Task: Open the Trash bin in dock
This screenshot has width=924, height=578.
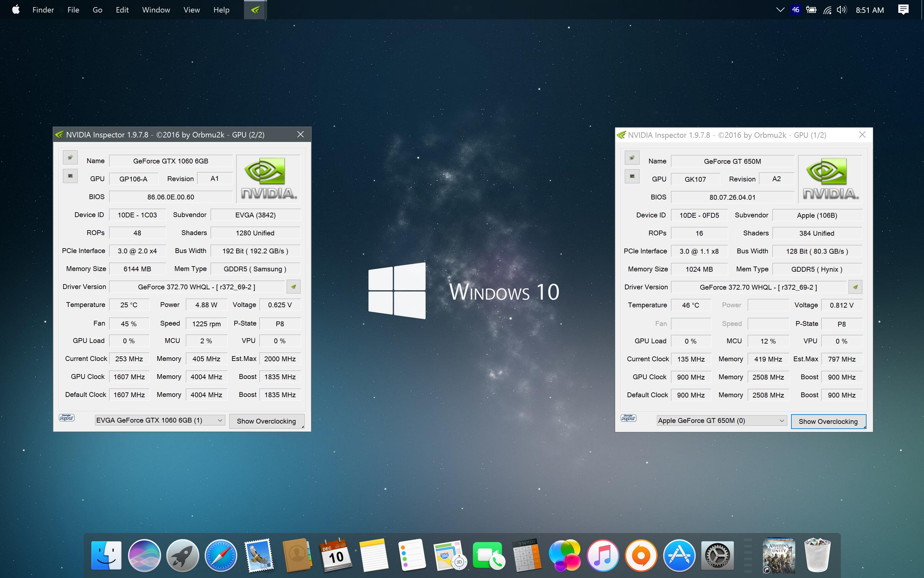Action: [817, 556]
